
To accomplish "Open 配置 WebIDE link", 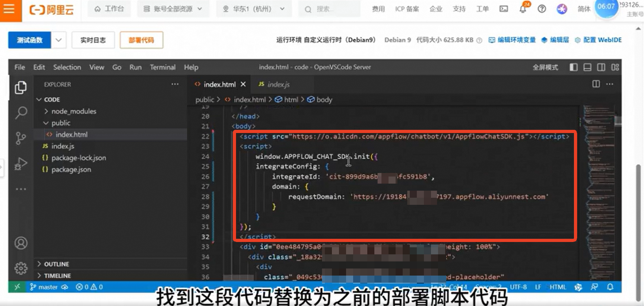I will click(598, 40).
